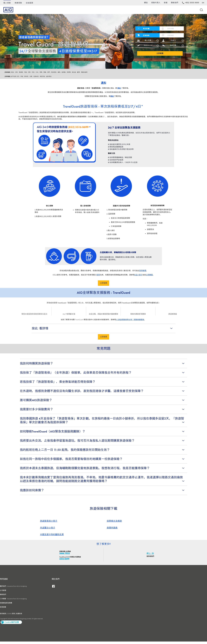Viewport: 207px width, 644px height.
Task: Open the 商業保險 menu tab
Action: [18, 3]
